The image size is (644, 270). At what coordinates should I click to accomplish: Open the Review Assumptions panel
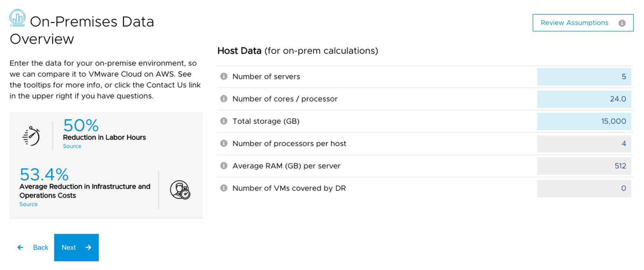(574, 23)
